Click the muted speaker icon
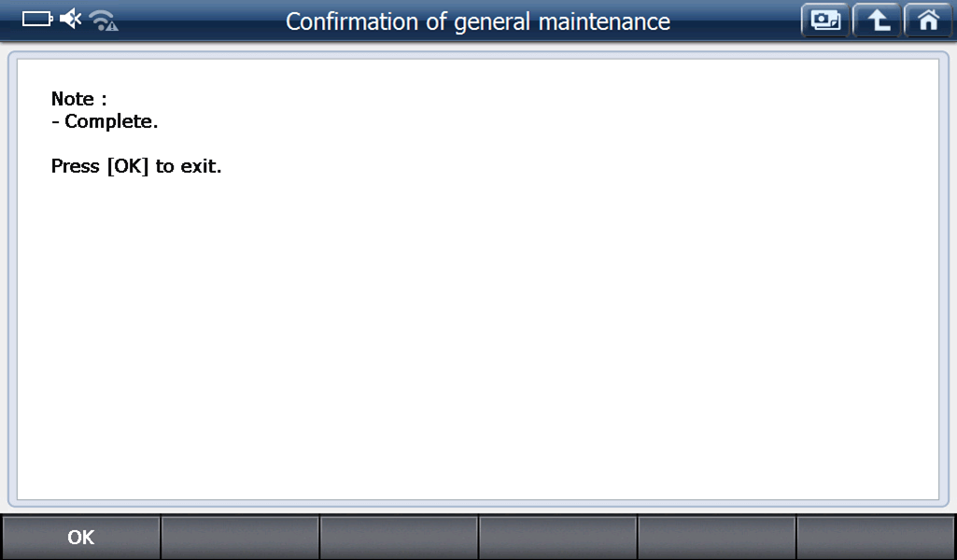The image size is (957, 560). pos(71,20)
